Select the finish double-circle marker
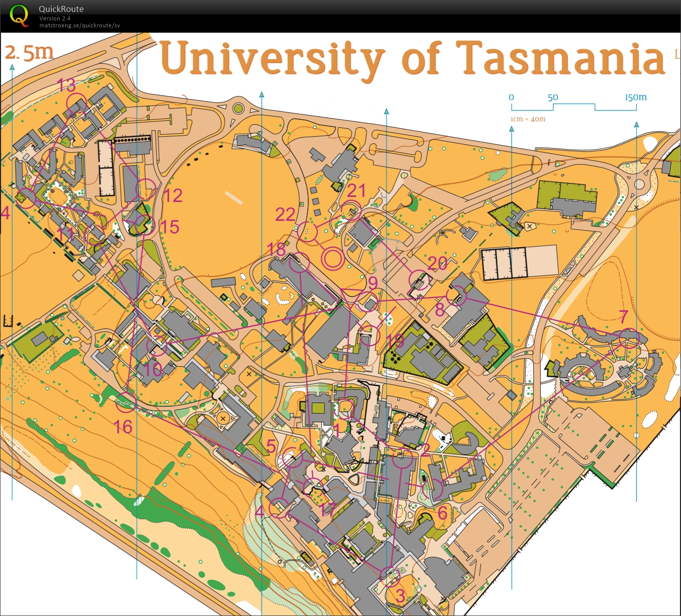This screenshot has width=681, height=616. [x=332, y=259]
